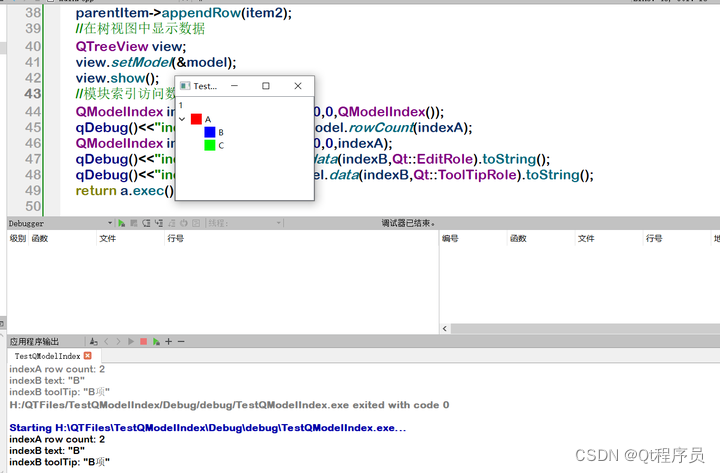Click the 级别 column header in stack view
The image size is (720, 473).
[18, 238]
